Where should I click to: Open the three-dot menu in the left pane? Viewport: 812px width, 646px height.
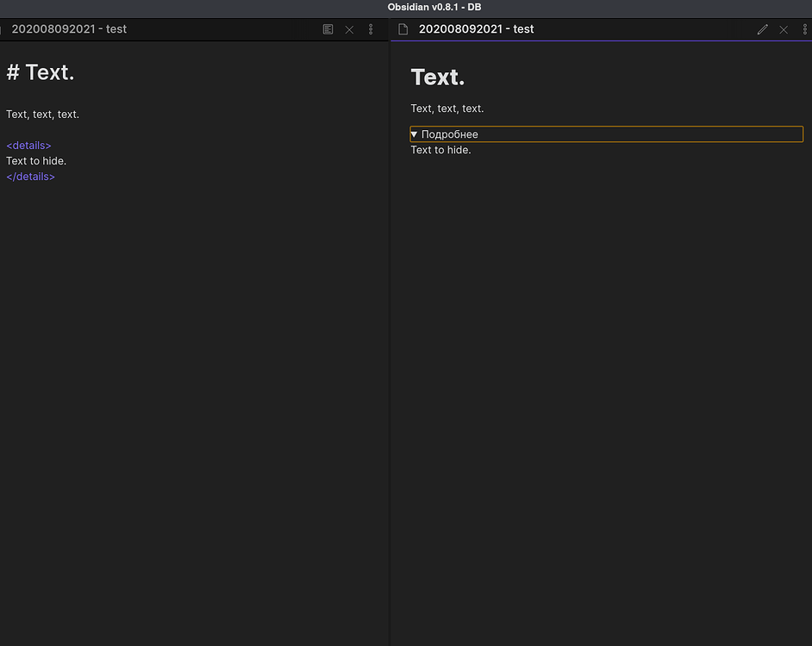pyautogui.click(x=371, y=28)
